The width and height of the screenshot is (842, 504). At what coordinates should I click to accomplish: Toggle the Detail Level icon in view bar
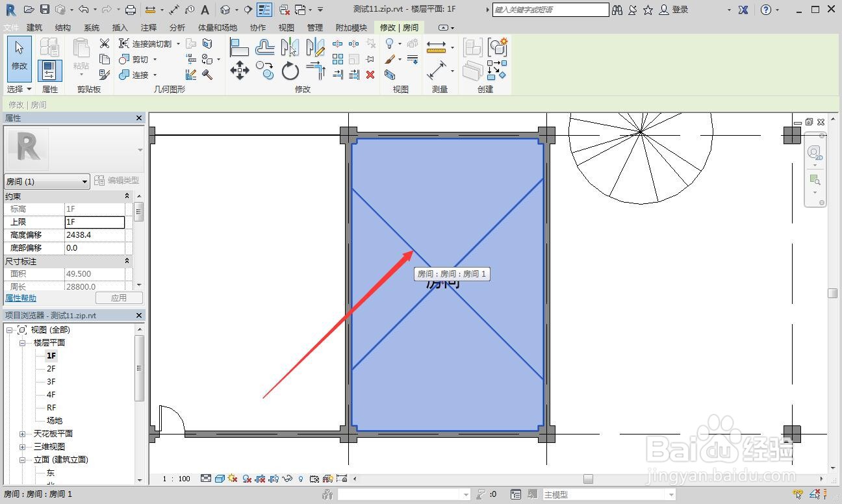pyautogui.click(x=206, y=479)
